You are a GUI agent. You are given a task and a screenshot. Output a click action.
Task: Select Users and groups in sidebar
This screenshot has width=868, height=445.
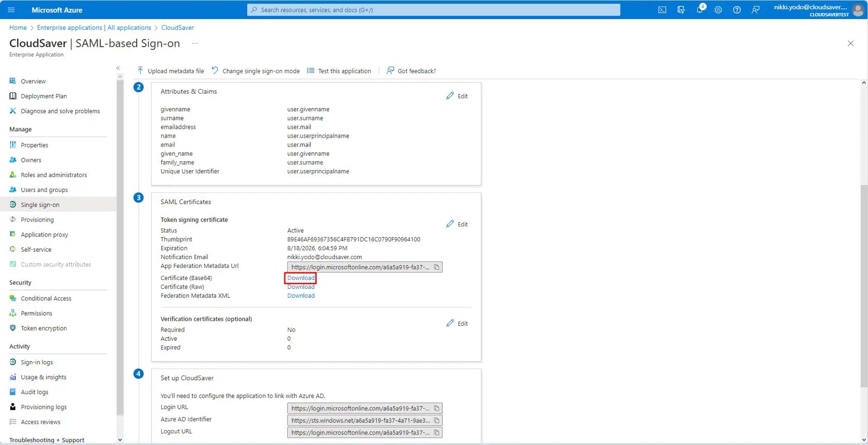pos(44,190)
